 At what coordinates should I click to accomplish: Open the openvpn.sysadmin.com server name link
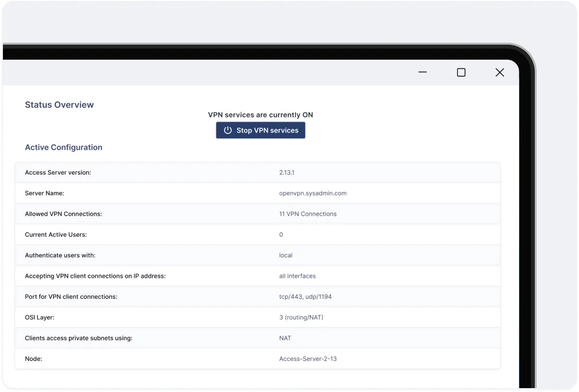pyautogui.click(x=313, y=193)
